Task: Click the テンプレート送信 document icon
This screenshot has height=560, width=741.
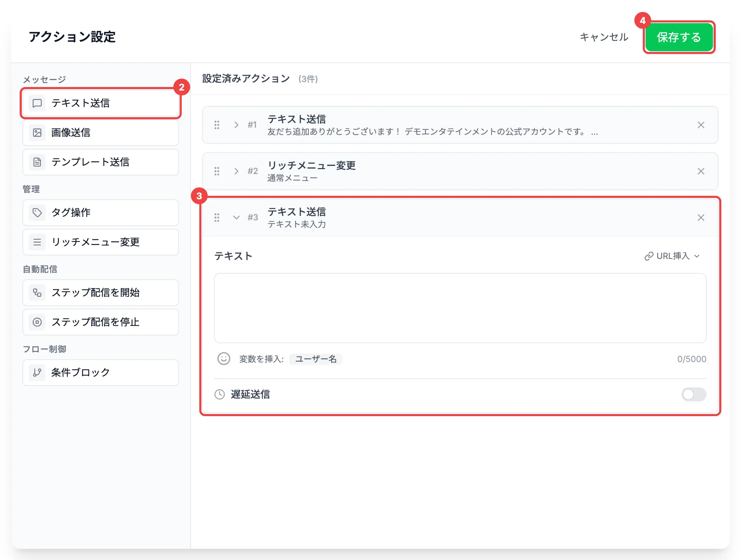Action: (x=37, y=162)
